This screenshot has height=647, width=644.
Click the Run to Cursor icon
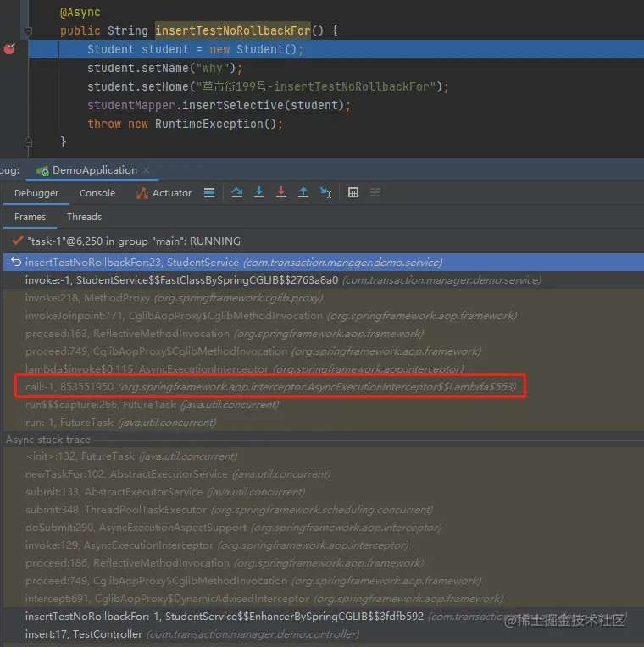click(325, 192)
